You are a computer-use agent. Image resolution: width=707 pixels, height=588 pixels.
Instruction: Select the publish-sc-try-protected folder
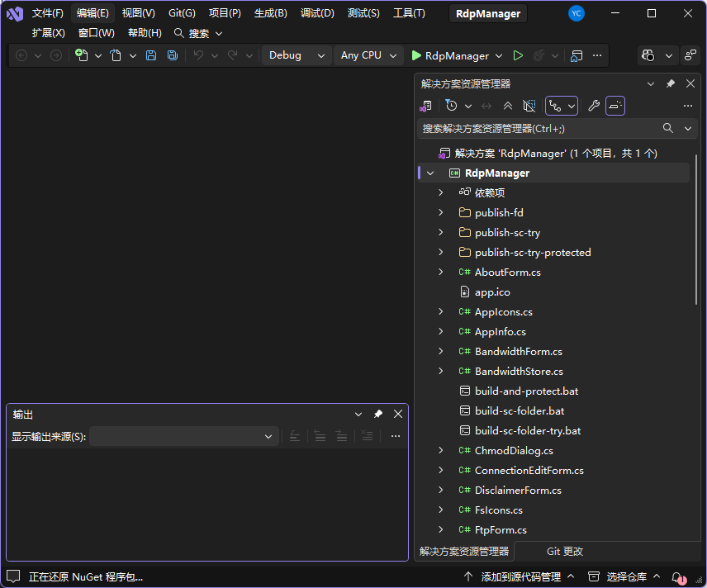[x=533, y=252]
